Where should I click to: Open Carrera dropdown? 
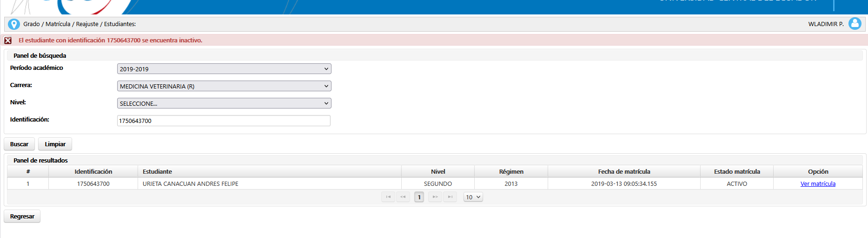[224, 86]
